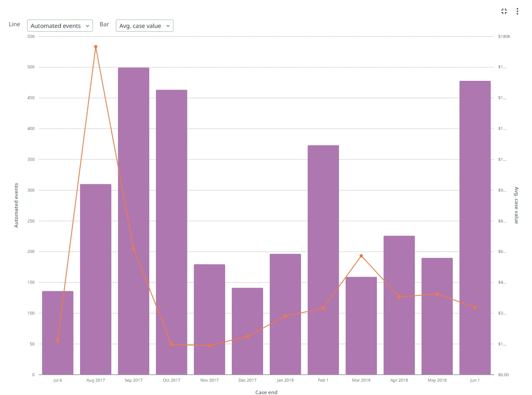
Task: Click the 'Jun 1' x-axis label
Action: (x=475, y=380)
